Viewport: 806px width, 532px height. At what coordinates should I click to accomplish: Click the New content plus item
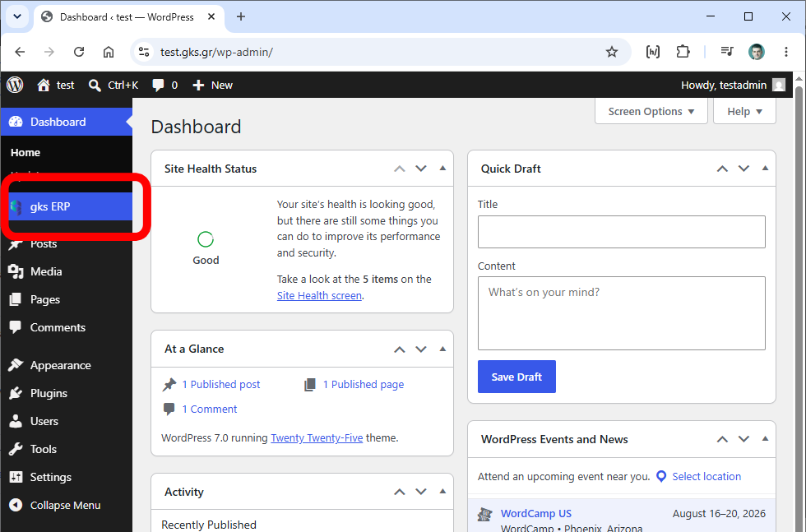pos(212,85)
